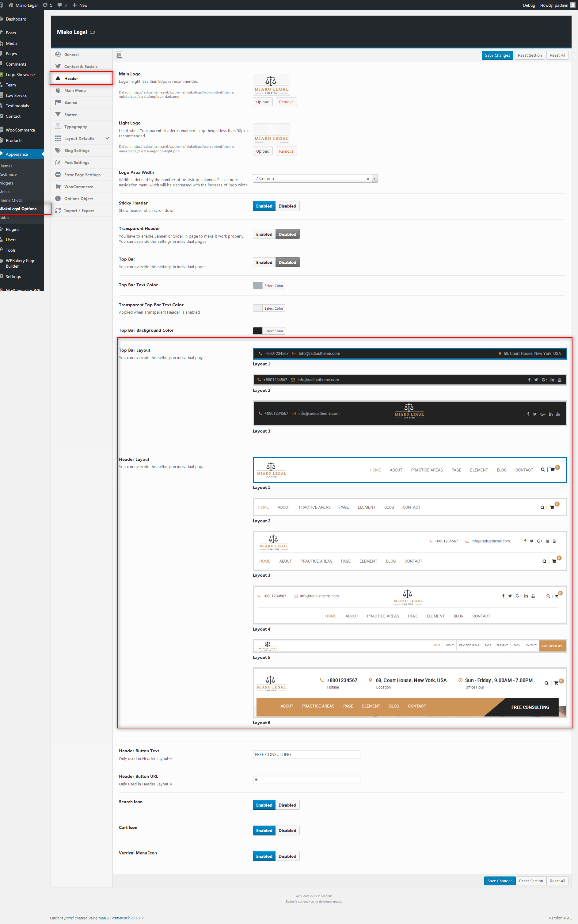The image size is (578, 924).
Task: Open the General section gear icon
Action: tap(58, 54)
